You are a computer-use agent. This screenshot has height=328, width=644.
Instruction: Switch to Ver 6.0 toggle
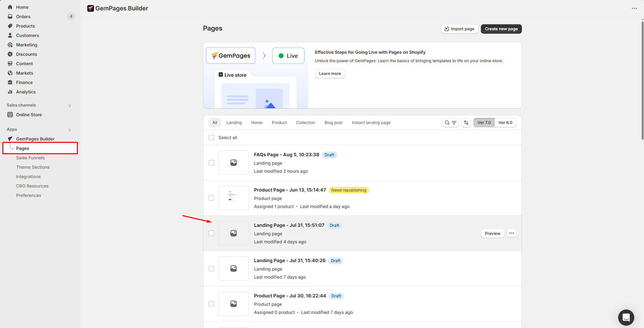[x=505, y=123]
